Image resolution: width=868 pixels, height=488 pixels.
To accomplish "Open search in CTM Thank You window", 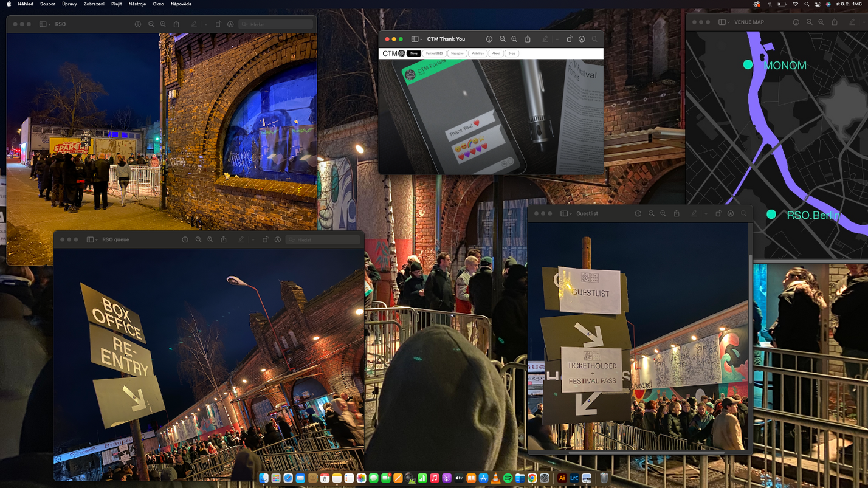I will pos(594,39).
